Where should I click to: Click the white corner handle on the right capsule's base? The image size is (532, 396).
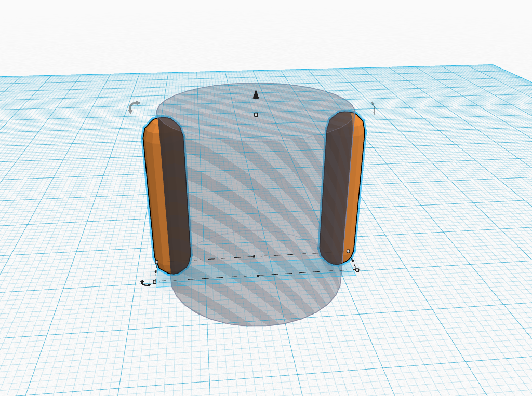pos(348,251)
